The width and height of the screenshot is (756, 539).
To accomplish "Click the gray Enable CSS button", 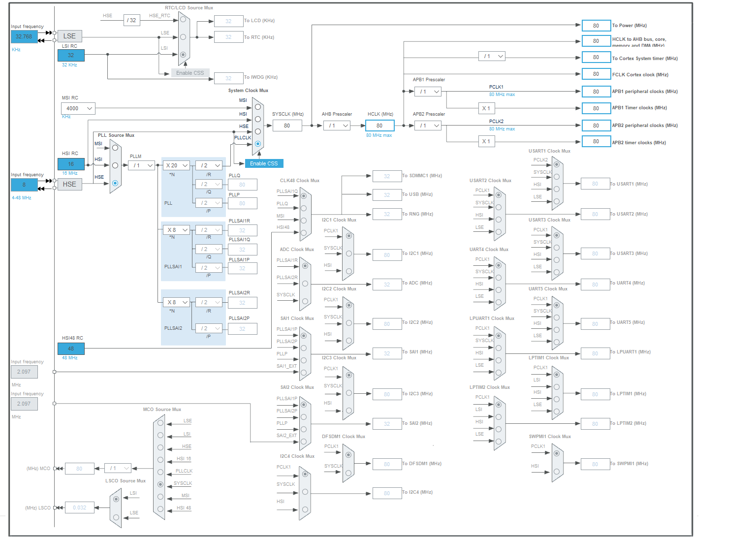I will 190,73.
